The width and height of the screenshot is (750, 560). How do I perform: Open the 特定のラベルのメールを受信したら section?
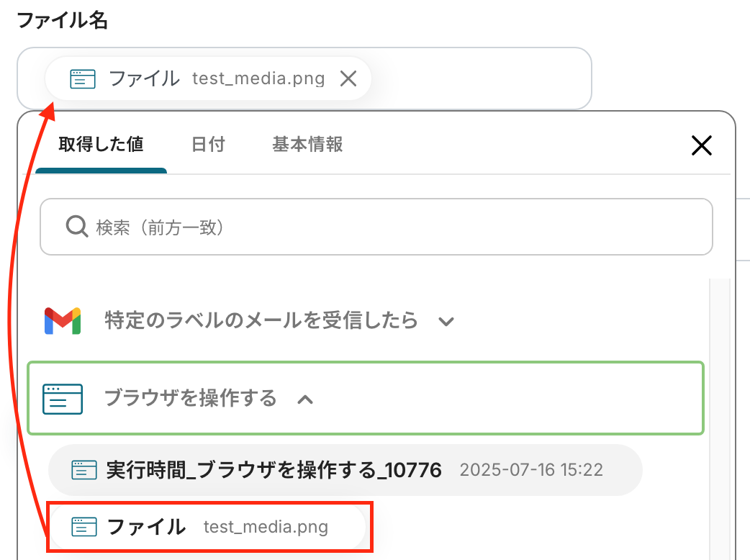pyautogui.click(x=261, y=320)
